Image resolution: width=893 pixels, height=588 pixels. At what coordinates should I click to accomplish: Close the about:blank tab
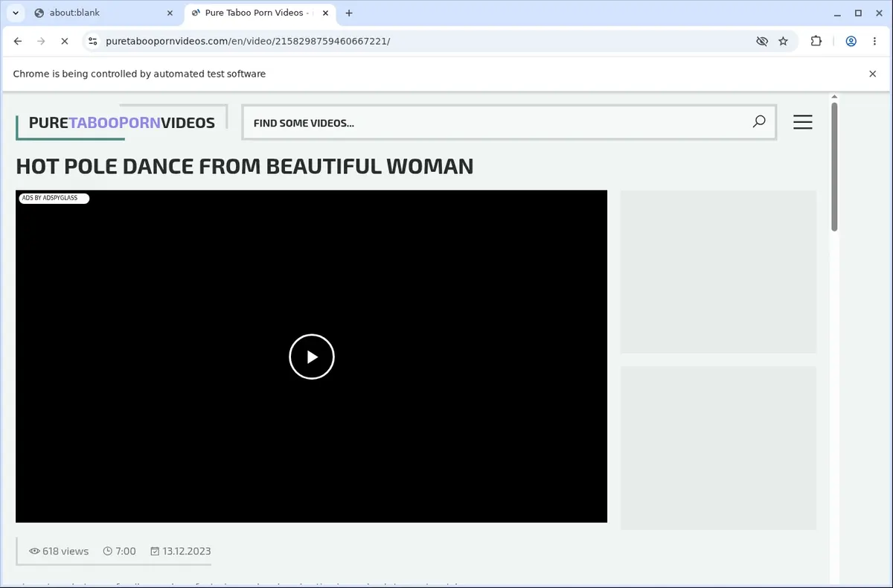(170, 13)
